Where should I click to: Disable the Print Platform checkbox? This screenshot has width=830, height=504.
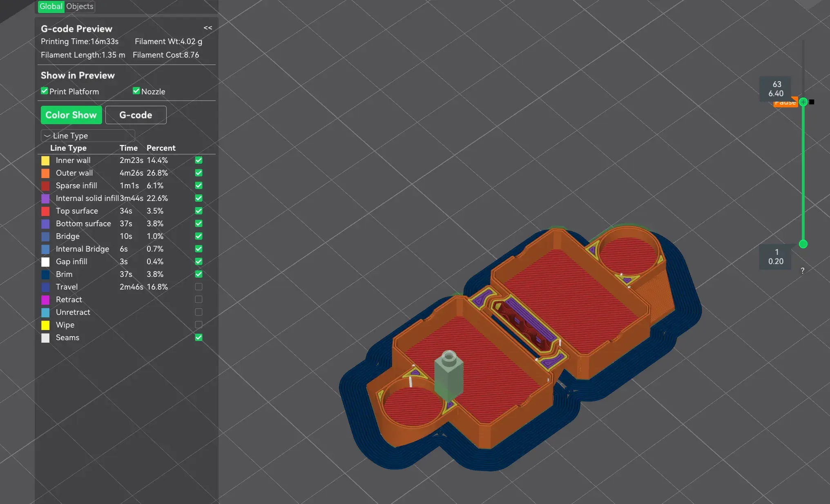pos(45,91)
